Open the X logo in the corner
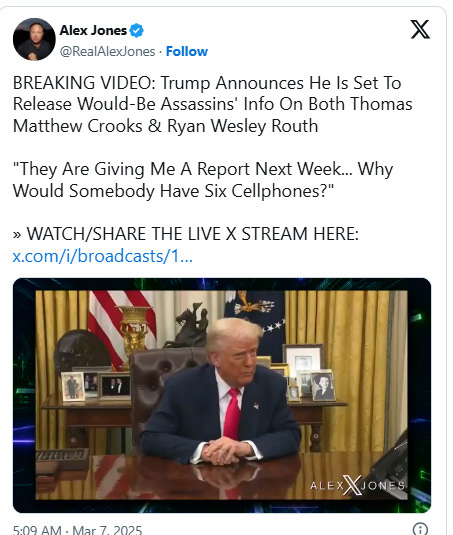Image resolution: width=453 pixels, height=535 pixels. pos(420,29)
